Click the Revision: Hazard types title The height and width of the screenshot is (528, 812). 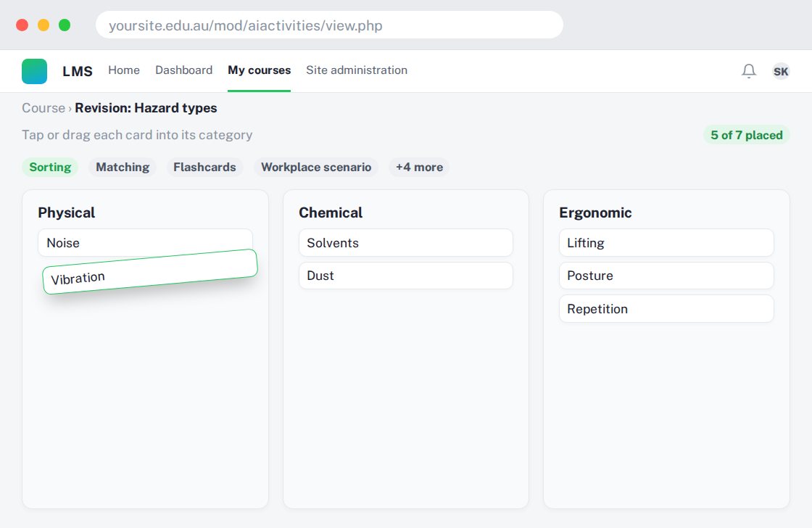pyautogui.click(x=146, y=108)
